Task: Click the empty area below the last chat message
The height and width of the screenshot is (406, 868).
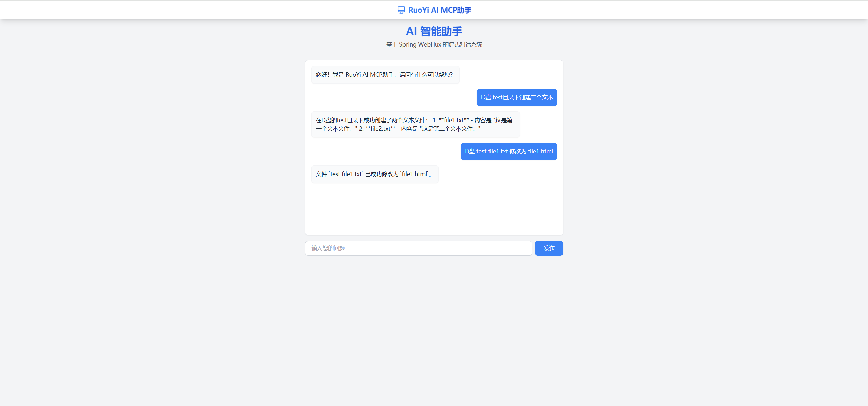Action: (434, 210)
